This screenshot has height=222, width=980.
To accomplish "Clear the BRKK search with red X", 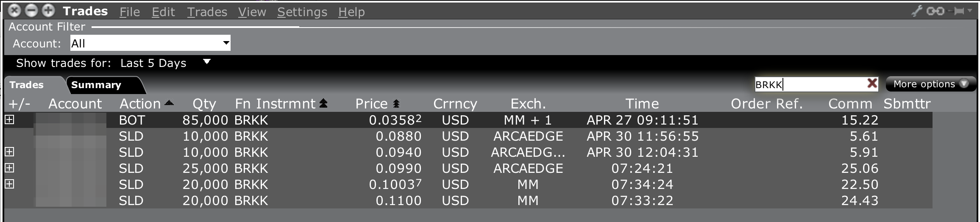I will (x=872, y=83).
